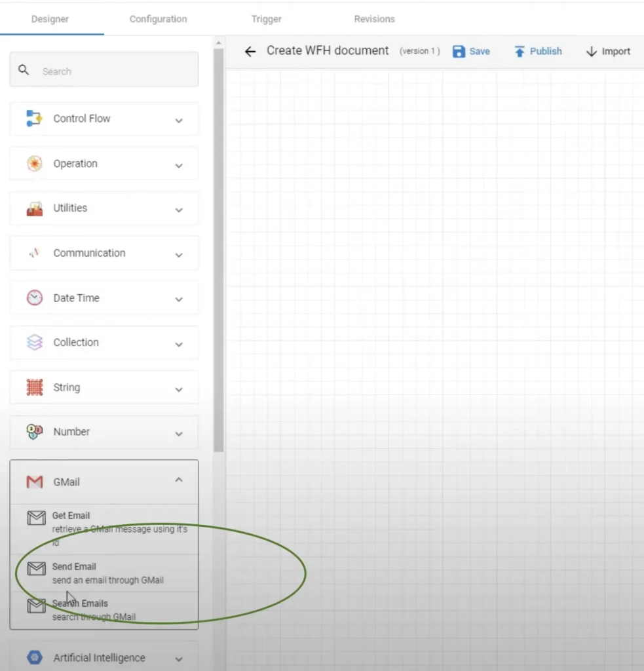Viewport: 644px width, 671px height.
Task: Click the Create WFH document title
Action: pos(328,50)
